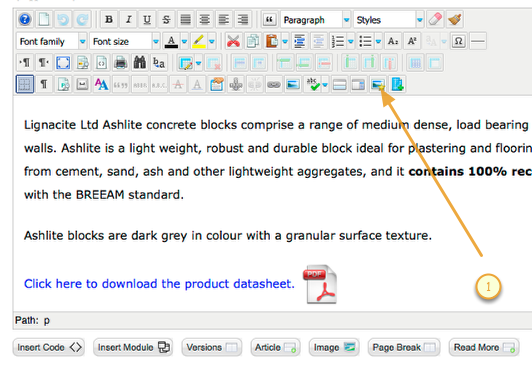Click the Copy icon
This screenshot has width=532, height=368.
tap(252, 41)
